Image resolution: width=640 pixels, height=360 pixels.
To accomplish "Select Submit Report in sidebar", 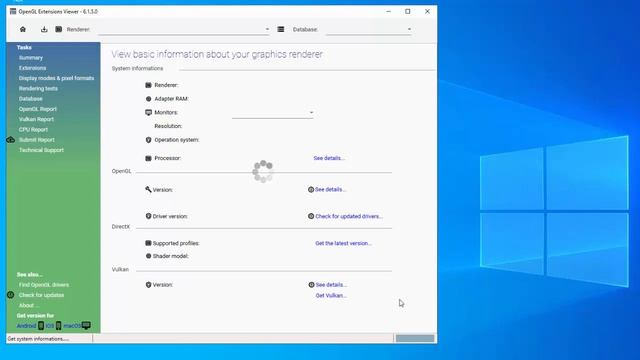I will [36, 140].
